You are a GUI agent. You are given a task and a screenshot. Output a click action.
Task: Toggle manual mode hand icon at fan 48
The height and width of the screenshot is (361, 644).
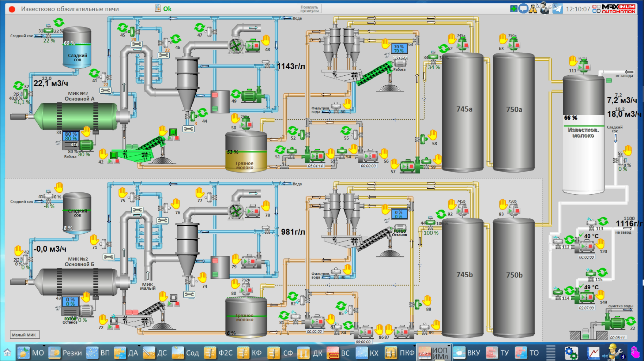coord(266,40)
